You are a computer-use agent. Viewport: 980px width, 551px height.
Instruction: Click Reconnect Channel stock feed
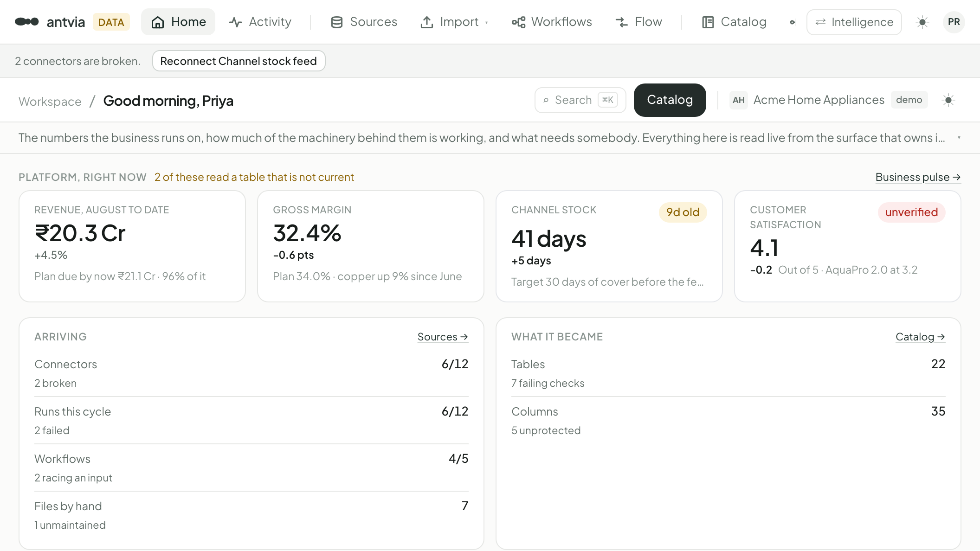[x=239, y=61]
